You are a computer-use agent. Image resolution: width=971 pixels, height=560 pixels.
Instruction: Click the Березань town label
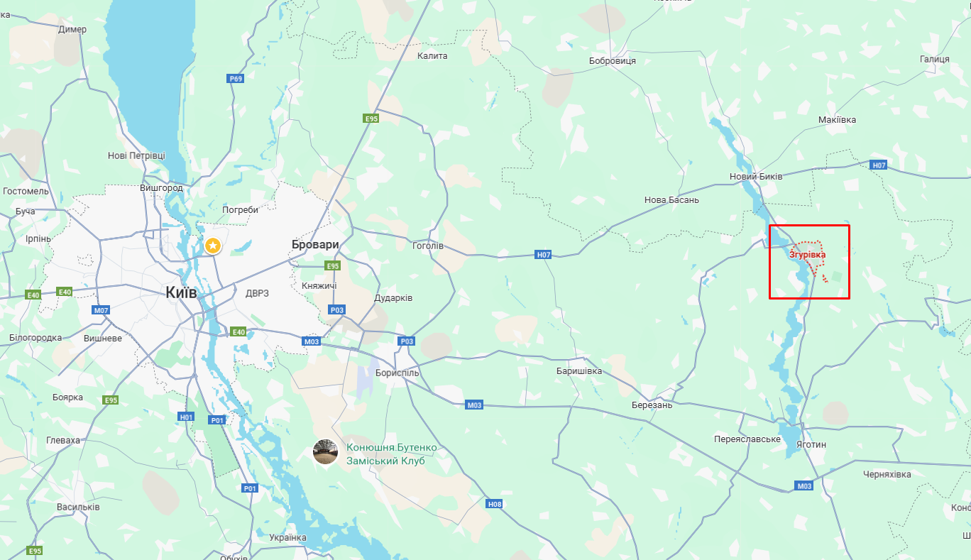click(x=652, y=405)
